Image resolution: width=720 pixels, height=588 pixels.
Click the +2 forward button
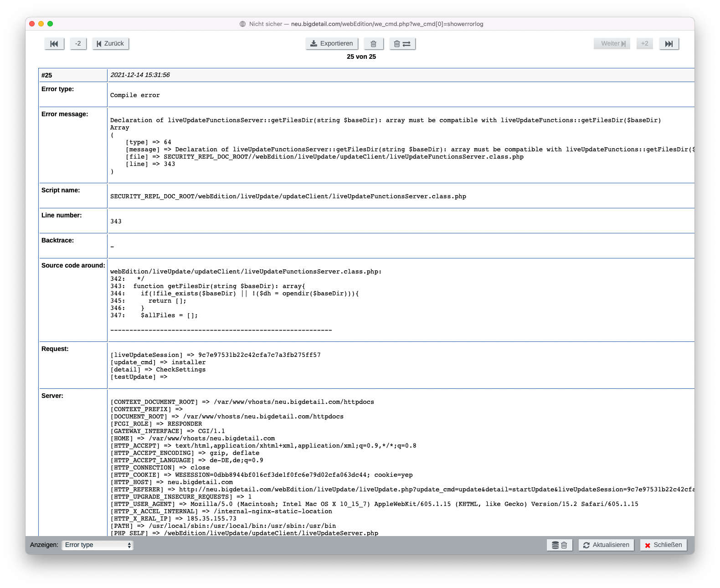click(x=645, y=44)
